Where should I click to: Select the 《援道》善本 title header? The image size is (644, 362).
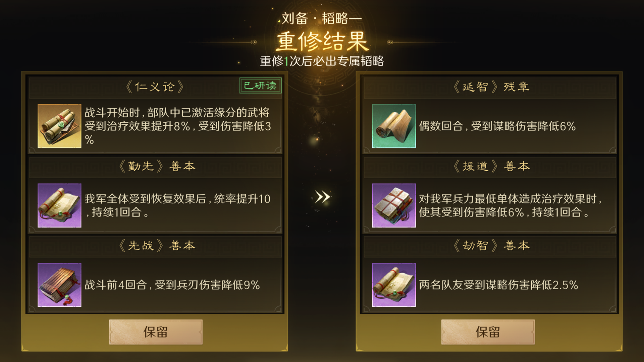pos(491,166)
